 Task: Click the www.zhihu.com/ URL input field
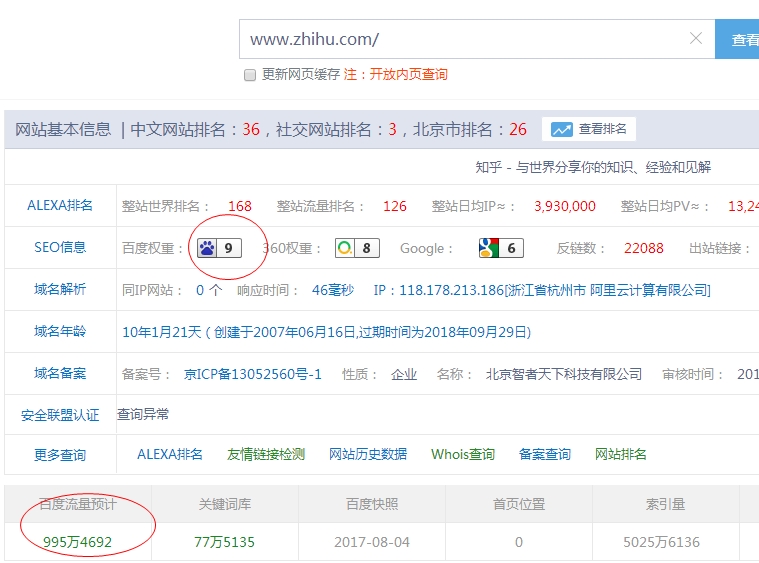[477, 39]
